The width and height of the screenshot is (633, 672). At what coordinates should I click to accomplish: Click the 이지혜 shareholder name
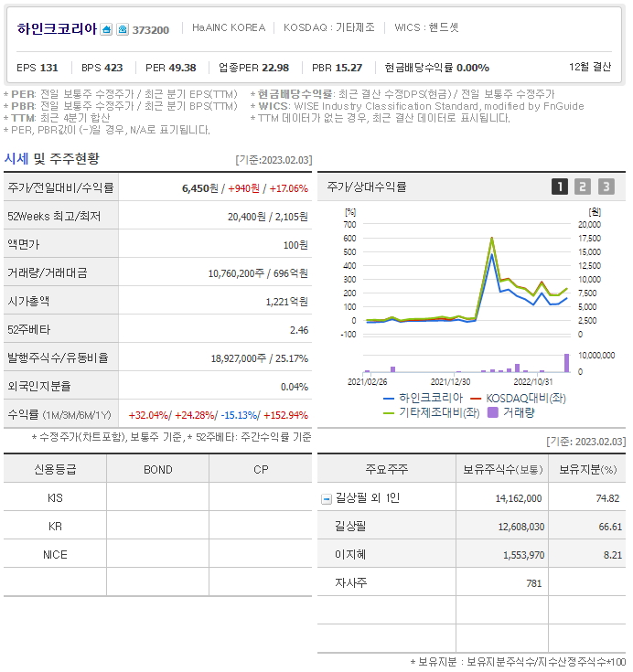click(x=350, y=555)
